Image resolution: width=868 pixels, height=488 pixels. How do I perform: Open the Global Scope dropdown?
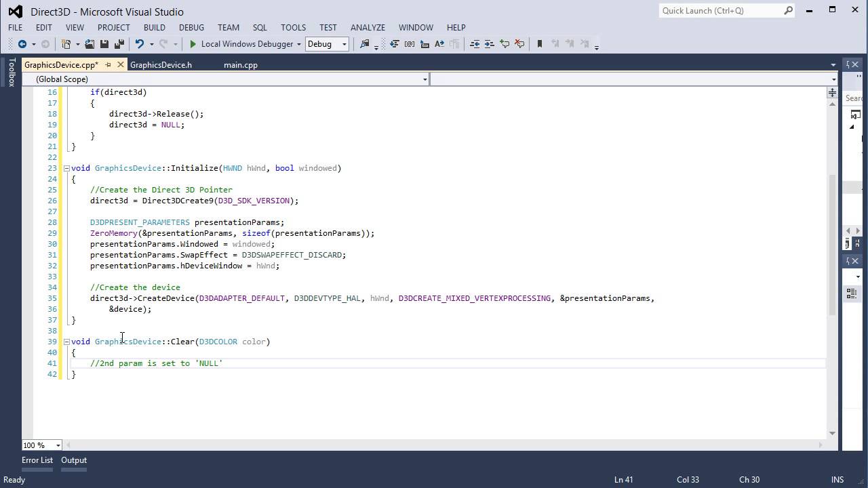pos(226,79)
